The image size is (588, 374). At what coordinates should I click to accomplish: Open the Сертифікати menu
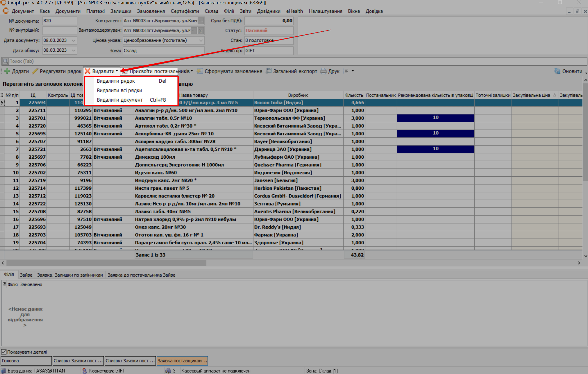[x=185, y=11]
